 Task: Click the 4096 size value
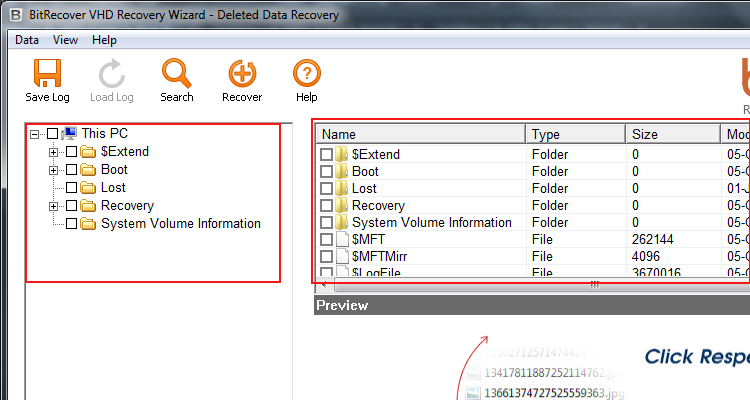(x=646, y=256)
